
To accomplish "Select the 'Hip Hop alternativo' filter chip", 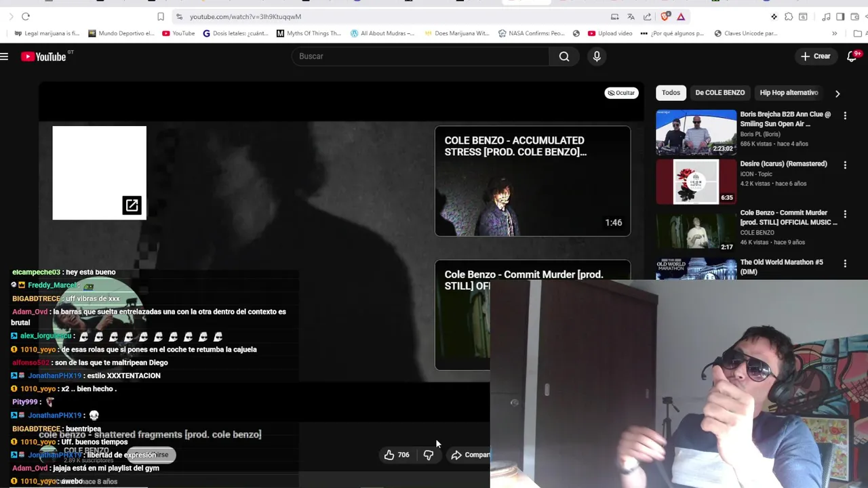I will tap(789, 93).
